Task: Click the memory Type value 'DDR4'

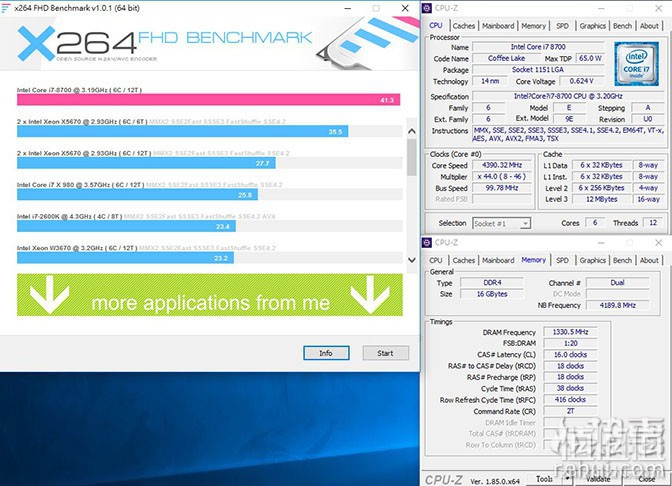Action: tap(492, 282)
